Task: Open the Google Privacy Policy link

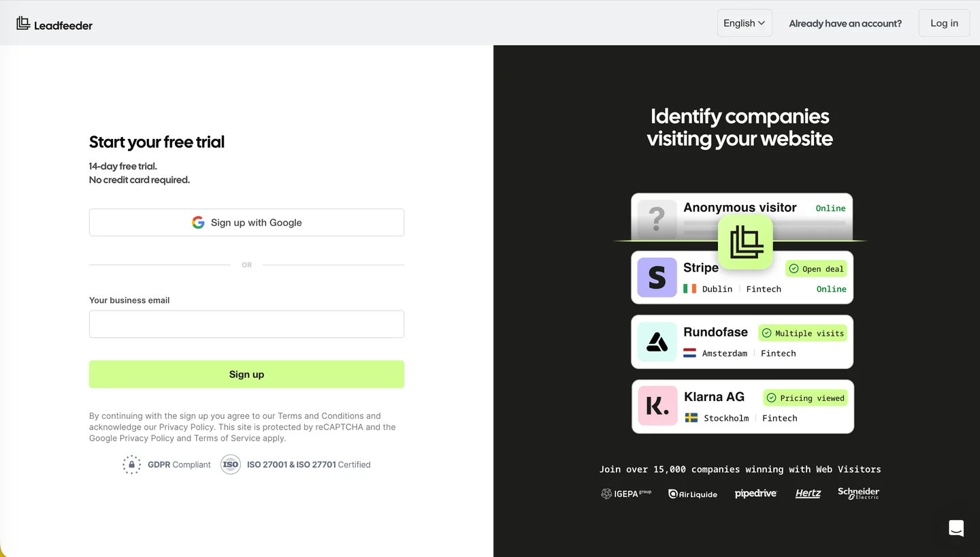Action: (x=131, y=439)
